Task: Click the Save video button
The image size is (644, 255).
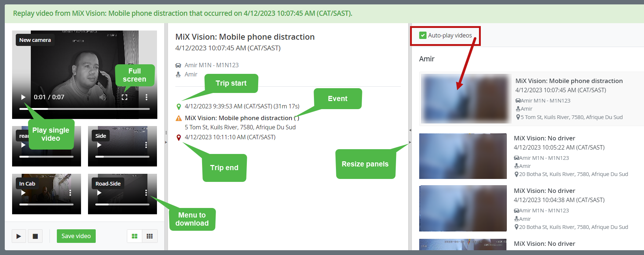Action: pos(76,236)
